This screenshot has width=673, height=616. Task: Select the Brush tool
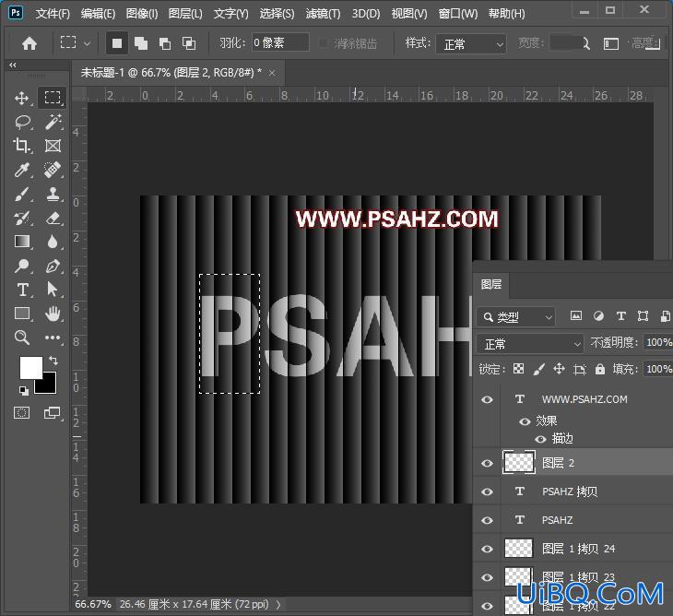[x=21, y=194]
